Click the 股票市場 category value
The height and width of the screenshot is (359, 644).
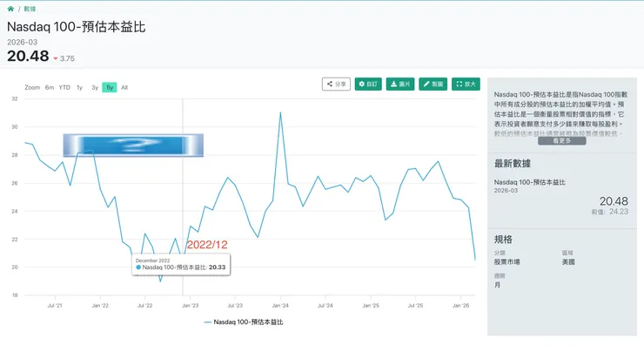[506, 262]
